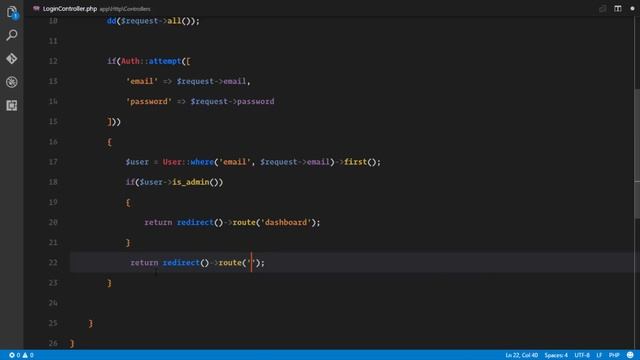
Task: Open the errors and warnings count in status bar
Action: 21,355
